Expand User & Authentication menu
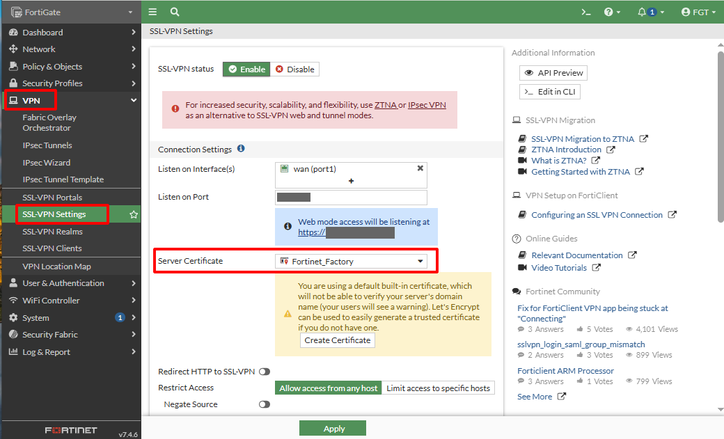Viewport: 724px width, 439px height. 71,283
